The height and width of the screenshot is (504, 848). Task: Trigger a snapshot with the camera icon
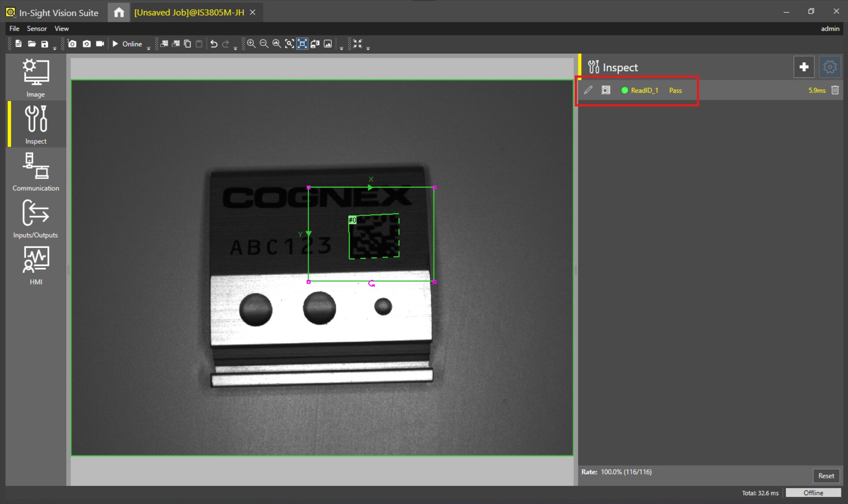point(72,44)
